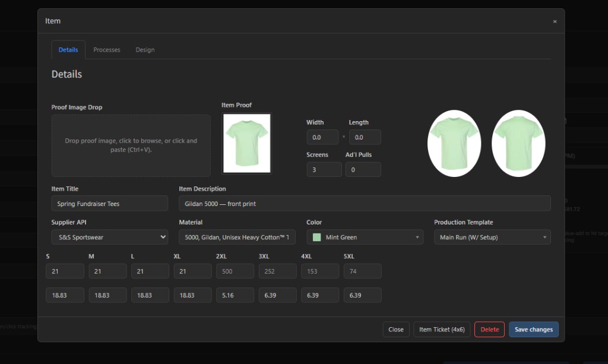Viewport: 608px width, 364px height.
Task: Click the Item Description field
Action: (x=365, y=203)
